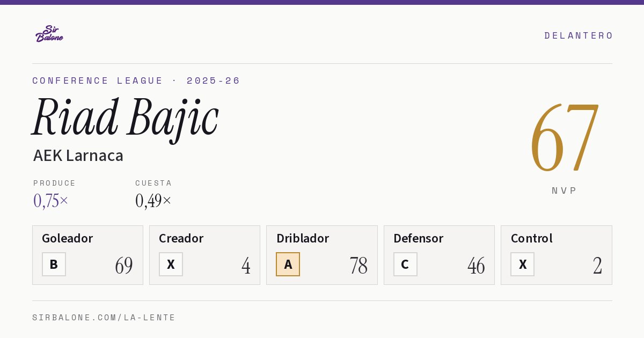Click the Produce label
Screen dimensions: 644x338
pyautogui.click(x=55, y=183)
